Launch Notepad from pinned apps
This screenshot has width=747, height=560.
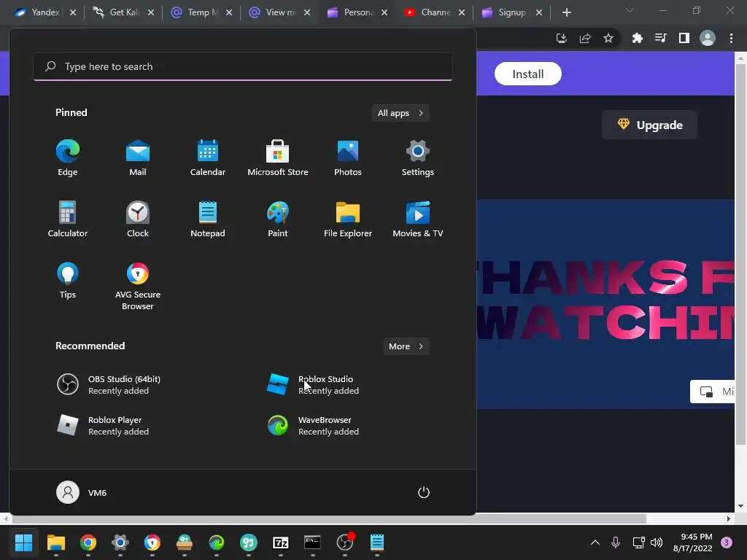pyautogui.click(x=208, y=219)
